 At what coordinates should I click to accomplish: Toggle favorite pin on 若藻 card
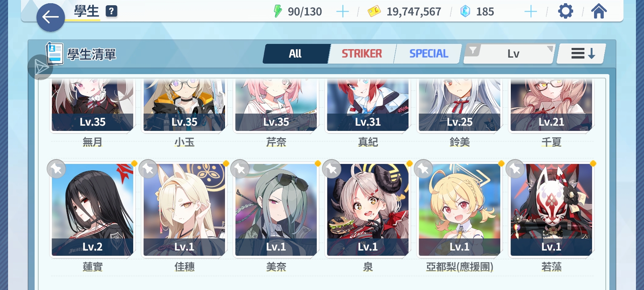pos(515,169)
